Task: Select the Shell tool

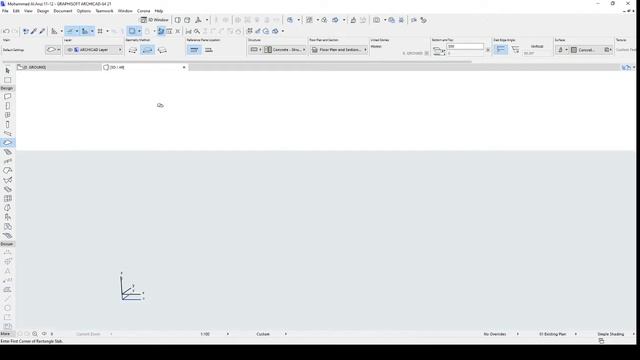Action: tap(7, 180)
